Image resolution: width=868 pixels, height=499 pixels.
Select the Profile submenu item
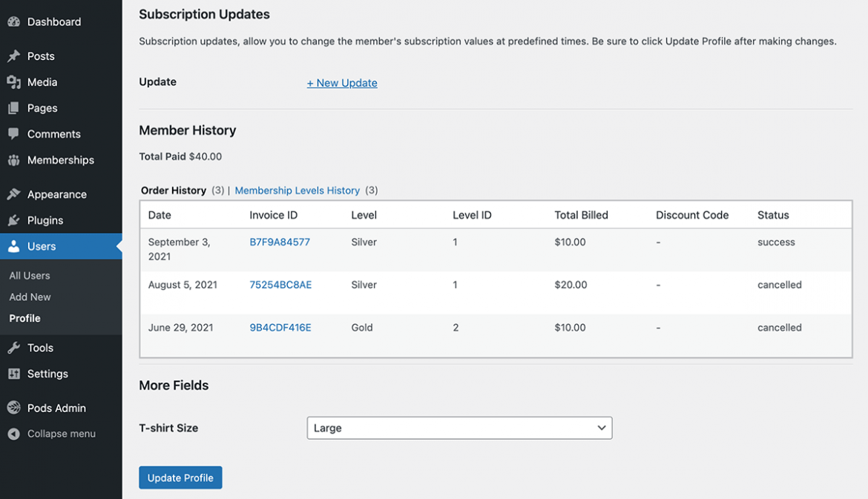(x=23, y=318)
